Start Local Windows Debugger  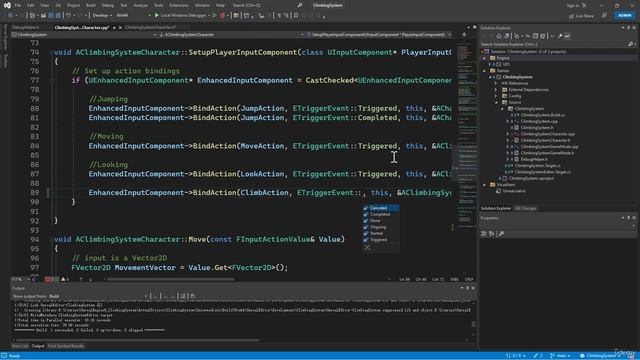[180, 16]
